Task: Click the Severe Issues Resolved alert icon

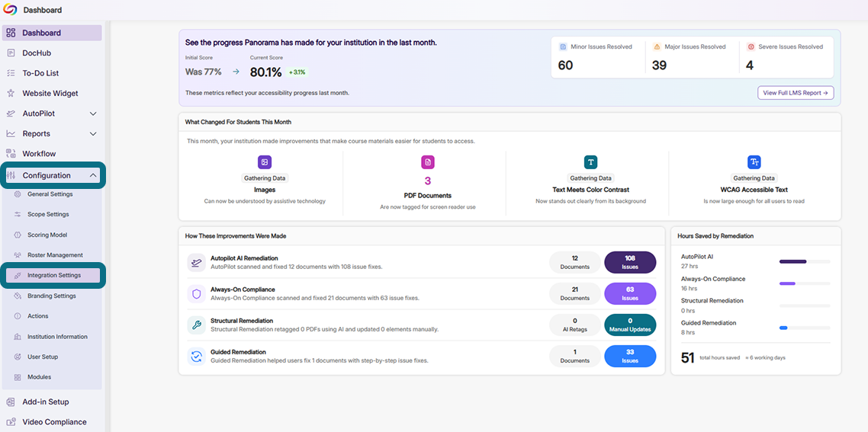Action: 751,47
